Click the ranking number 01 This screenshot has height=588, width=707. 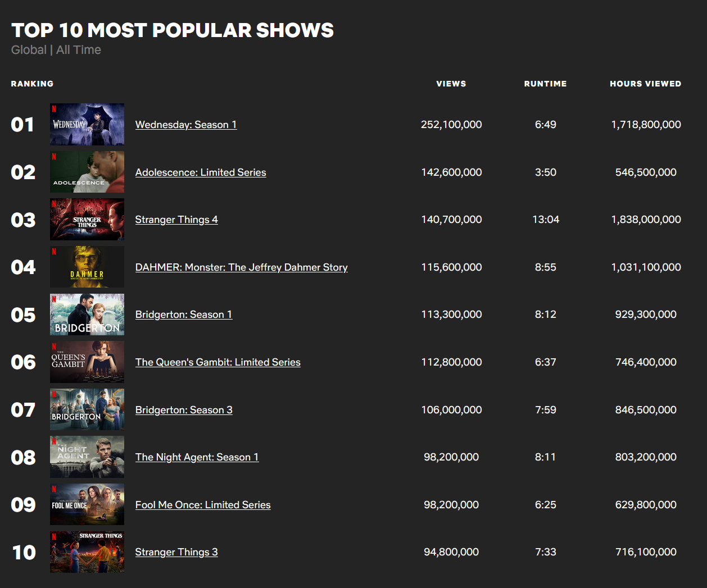click(x=22, y=125)
